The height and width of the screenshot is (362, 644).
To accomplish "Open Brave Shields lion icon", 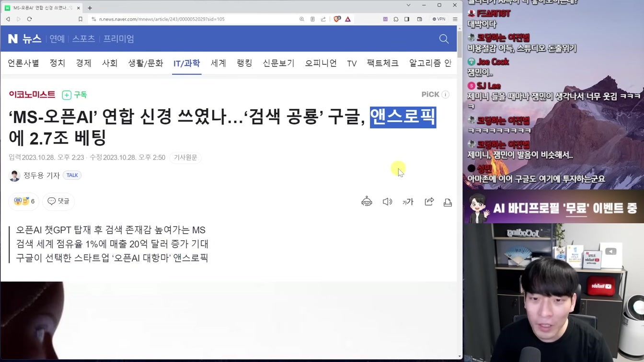I will click(337, 19).
